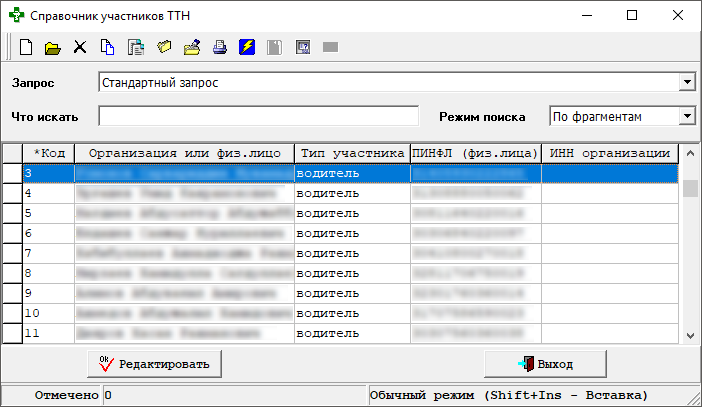Close the Справочник участников ТТН window

tap(677, 15)
